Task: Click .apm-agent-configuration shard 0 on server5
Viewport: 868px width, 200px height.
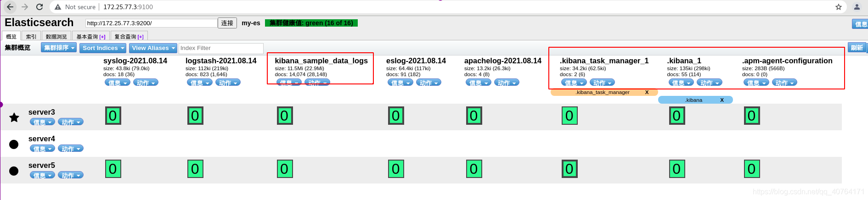Action: 752,169
